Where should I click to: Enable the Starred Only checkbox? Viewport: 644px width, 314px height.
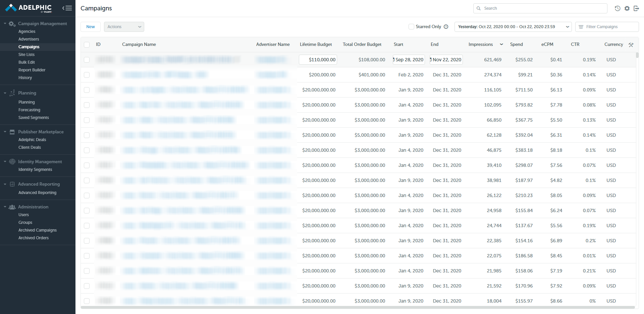click(411, 27)
